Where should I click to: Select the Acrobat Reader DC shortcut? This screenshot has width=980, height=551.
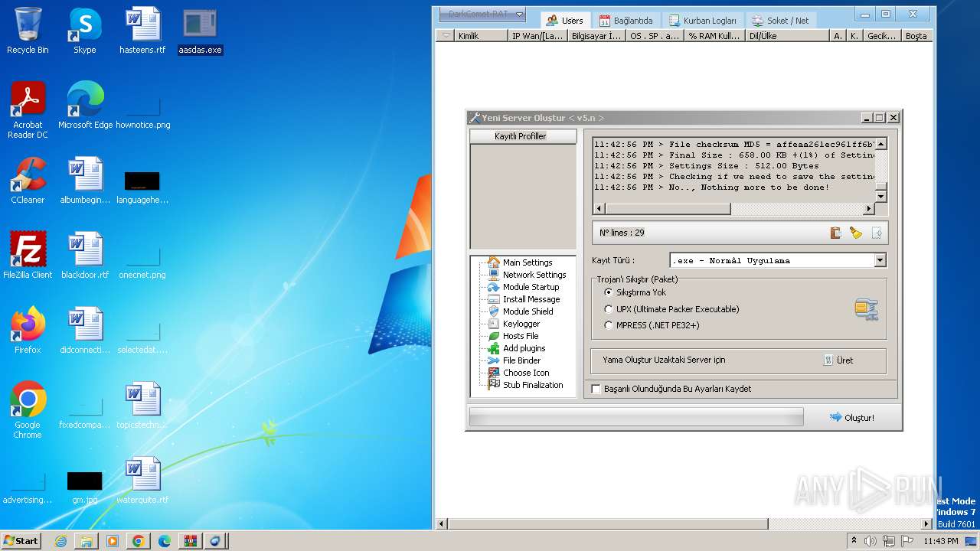[28, 111]
